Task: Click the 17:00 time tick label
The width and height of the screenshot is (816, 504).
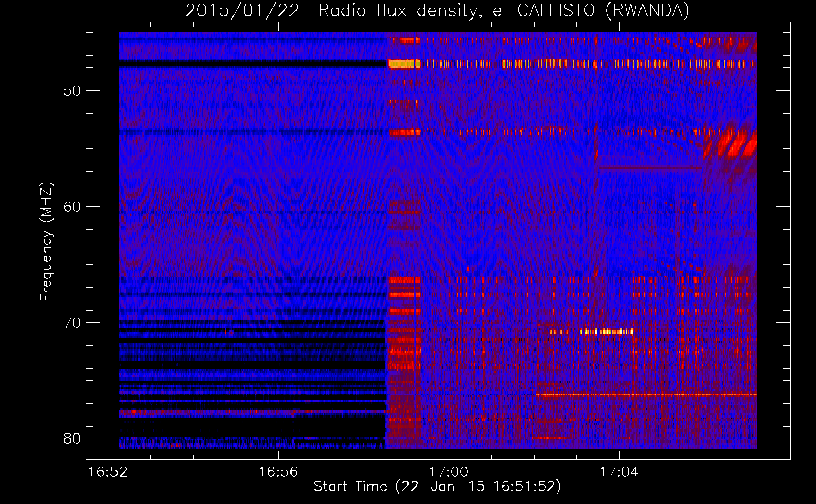Action: 449,472
